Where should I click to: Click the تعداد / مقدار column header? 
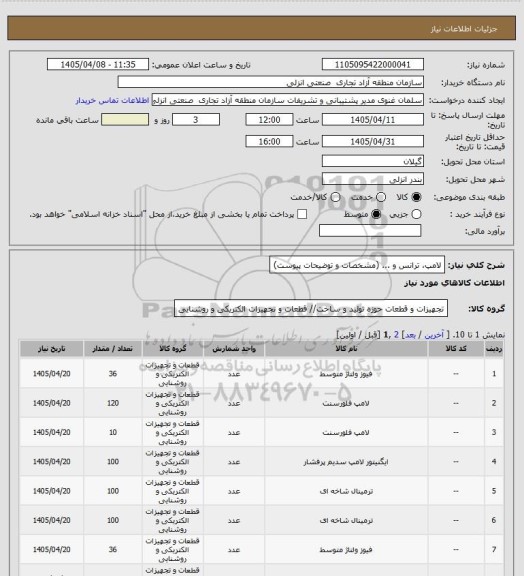[x=112, y=349]
